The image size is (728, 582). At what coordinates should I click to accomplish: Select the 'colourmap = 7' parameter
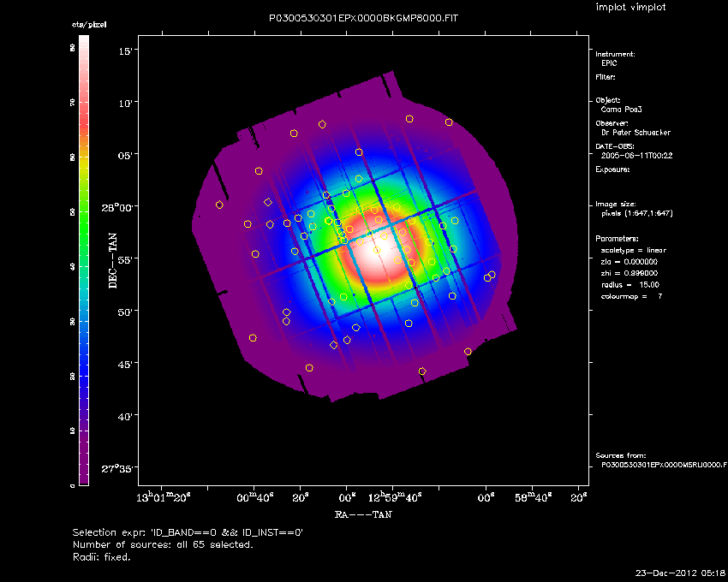pos(632,297)
